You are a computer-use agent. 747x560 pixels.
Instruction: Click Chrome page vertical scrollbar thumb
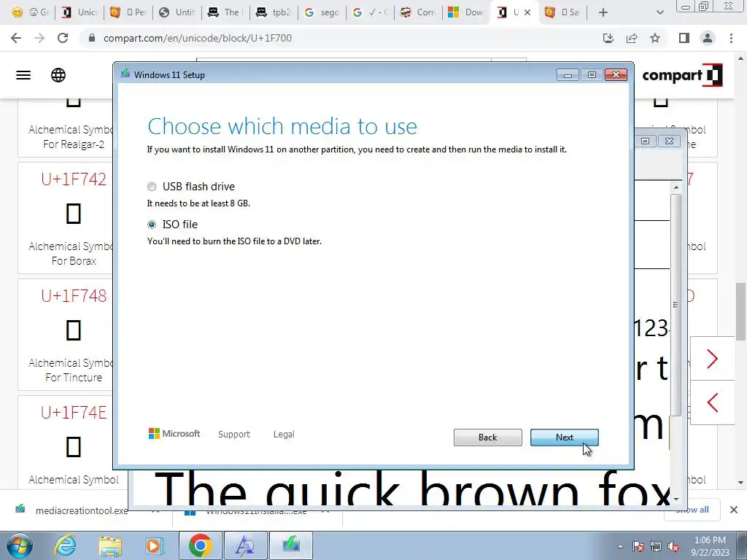pos(740,312)
